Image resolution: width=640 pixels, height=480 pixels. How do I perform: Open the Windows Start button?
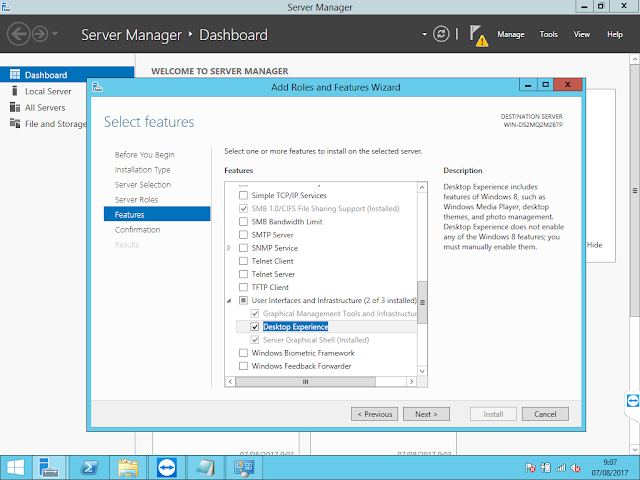pos(16,468)
